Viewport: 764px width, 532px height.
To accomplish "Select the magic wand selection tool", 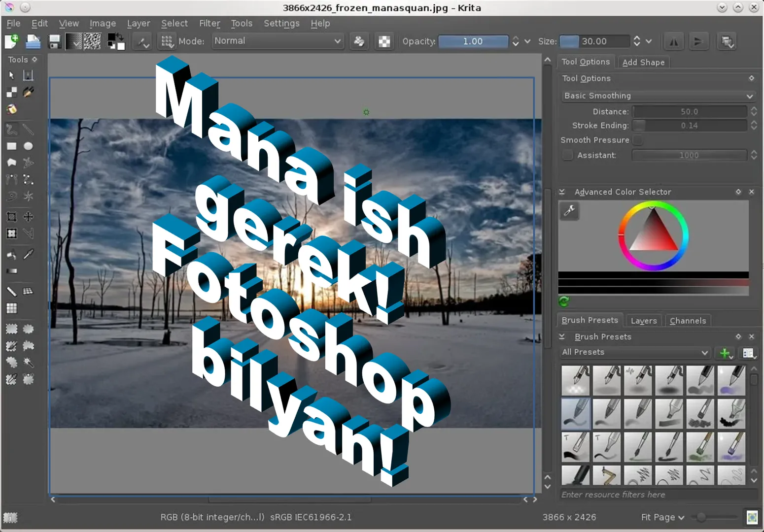I will coord(28,363).
